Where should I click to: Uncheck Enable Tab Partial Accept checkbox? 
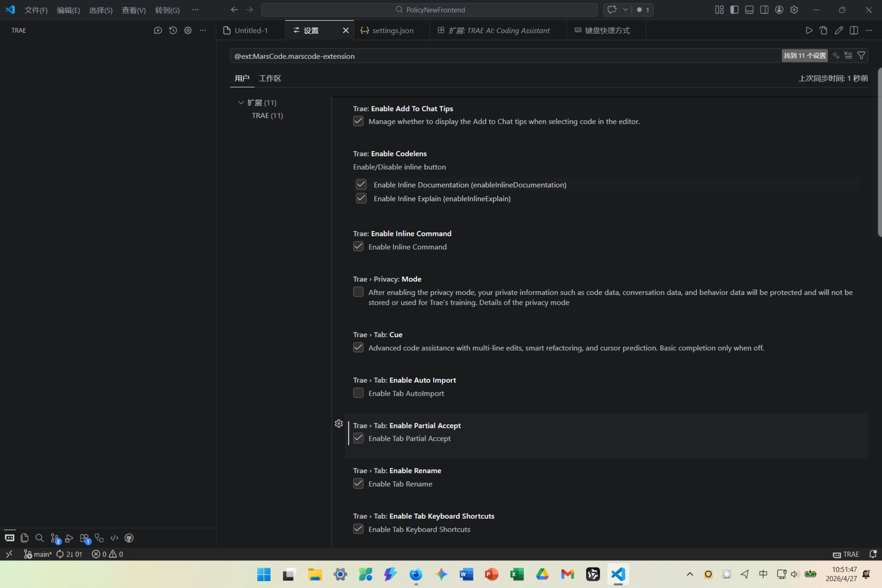point(358,438)
